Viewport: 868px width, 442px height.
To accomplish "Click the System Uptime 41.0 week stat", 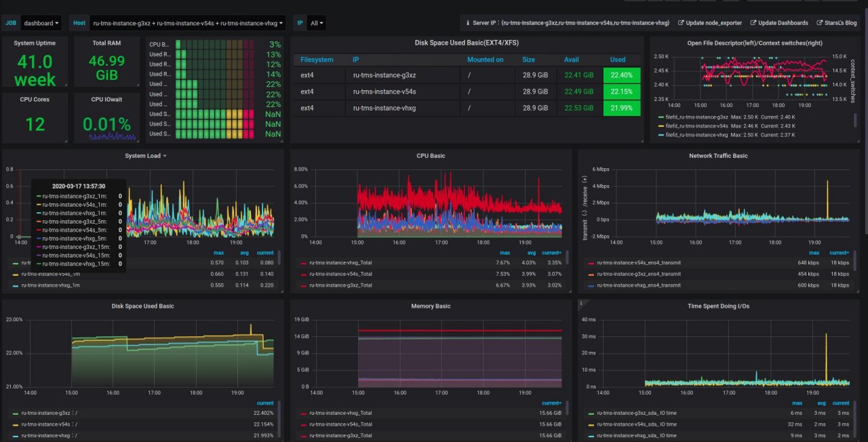I will point(35,71).
